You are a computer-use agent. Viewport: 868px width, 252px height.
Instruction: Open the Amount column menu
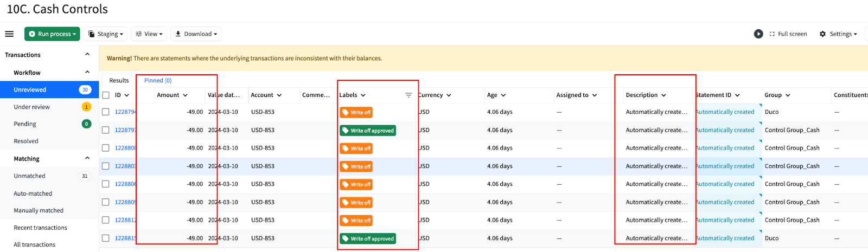tap(186, 95)
